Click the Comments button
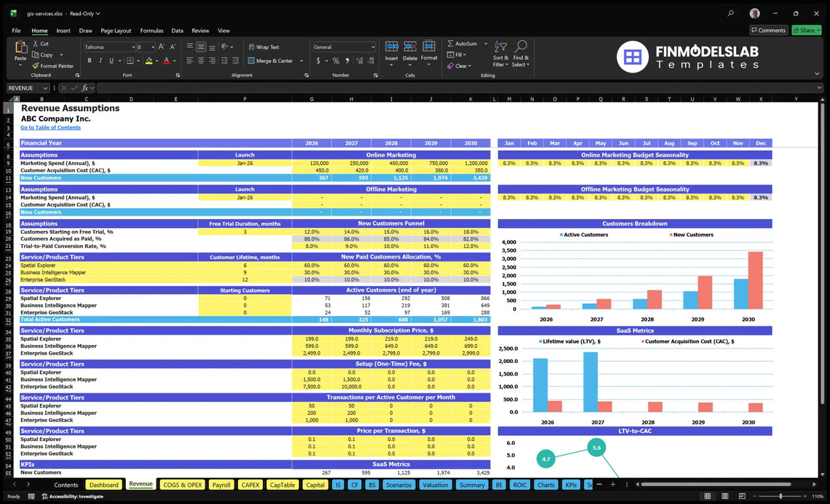Viewport: 830px width, 504px height. 768,30
